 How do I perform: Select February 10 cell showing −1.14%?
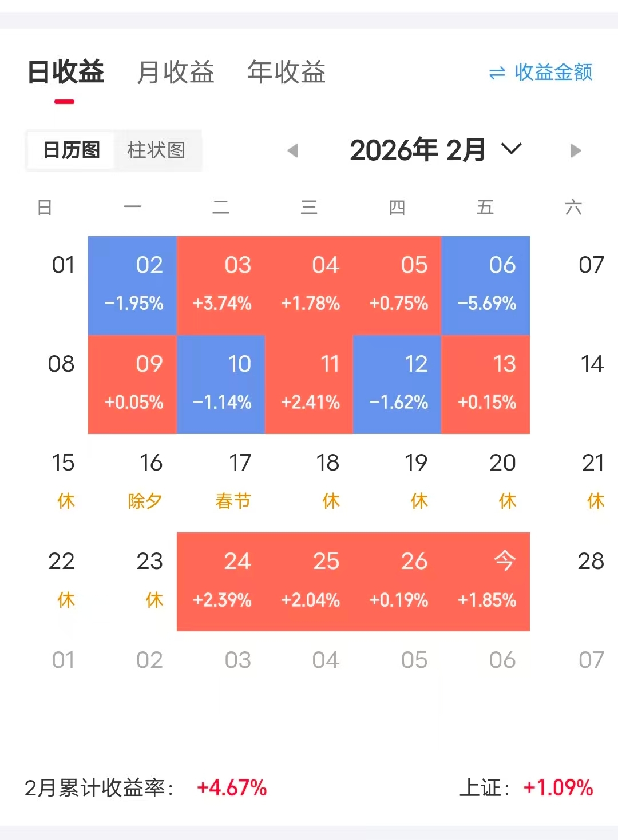coord(221,384)
